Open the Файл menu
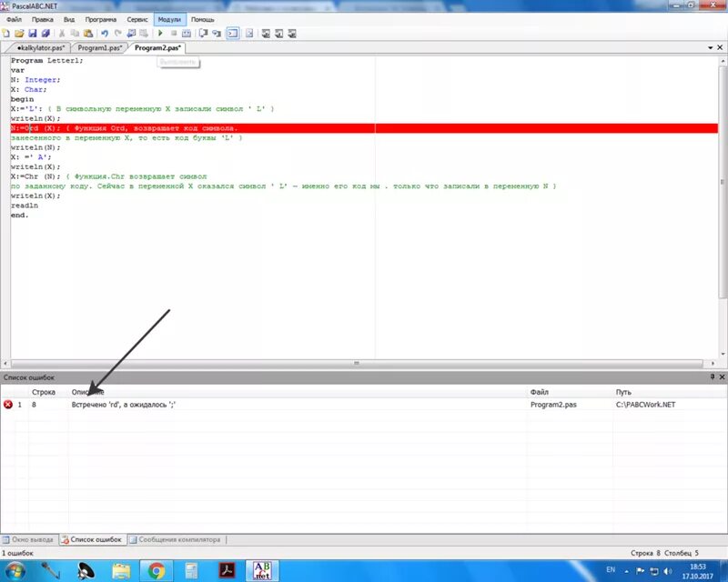 (14, 19)
